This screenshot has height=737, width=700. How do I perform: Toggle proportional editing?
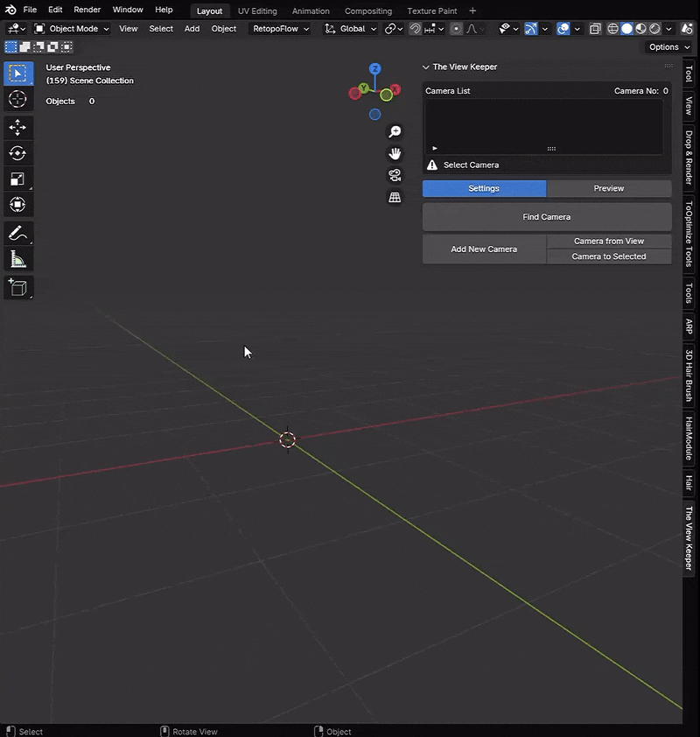coord(456,29)
